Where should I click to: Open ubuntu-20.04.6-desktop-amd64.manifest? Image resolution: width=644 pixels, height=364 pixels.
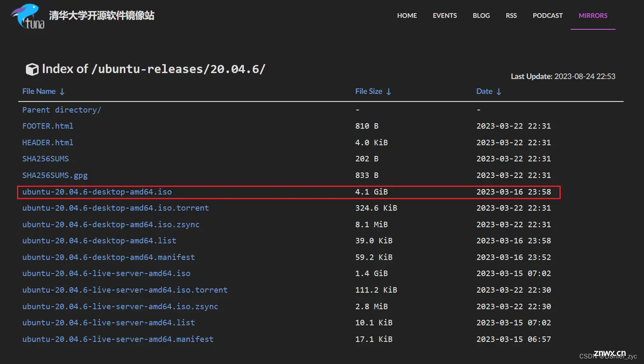tap(108, 257)
